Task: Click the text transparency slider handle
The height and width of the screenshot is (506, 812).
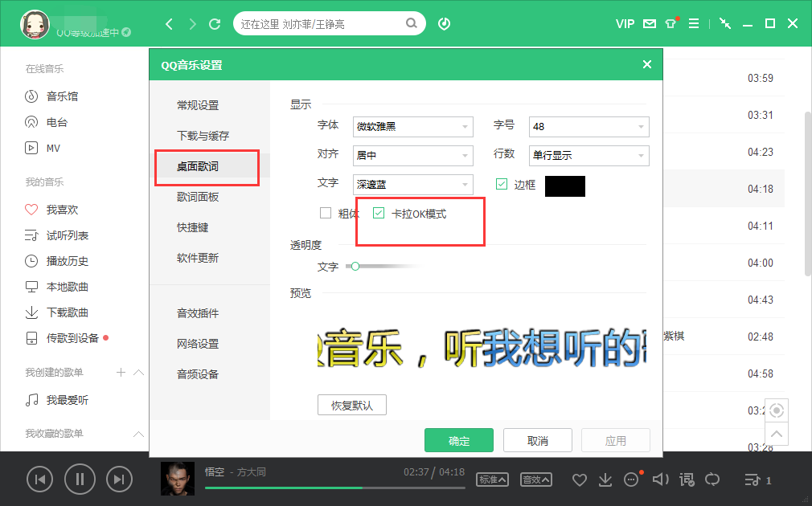Action: coord(355,267)
